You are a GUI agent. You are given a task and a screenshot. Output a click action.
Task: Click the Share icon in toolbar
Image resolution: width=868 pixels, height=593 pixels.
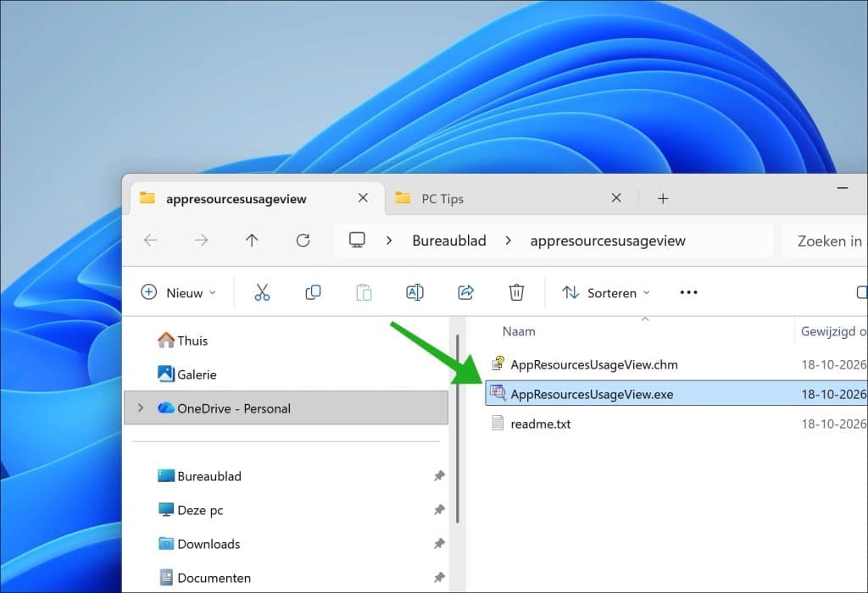point(465,292)
